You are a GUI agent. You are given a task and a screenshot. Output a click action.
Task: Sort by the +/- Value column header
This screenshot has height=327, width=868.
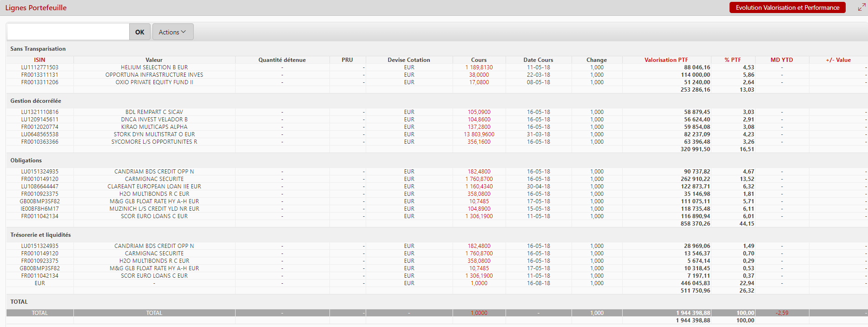[838, 60]
